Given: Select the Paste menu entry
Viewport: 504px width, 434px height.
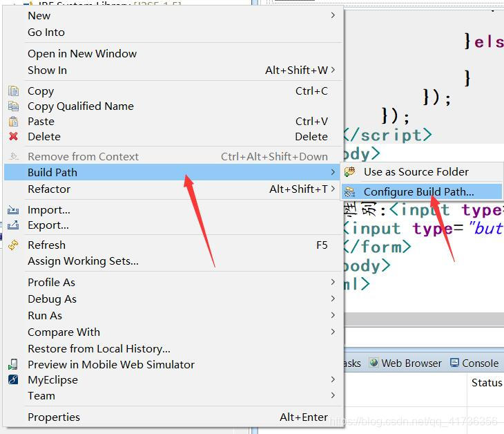Looking at the screenshot, I should (173, 122).
